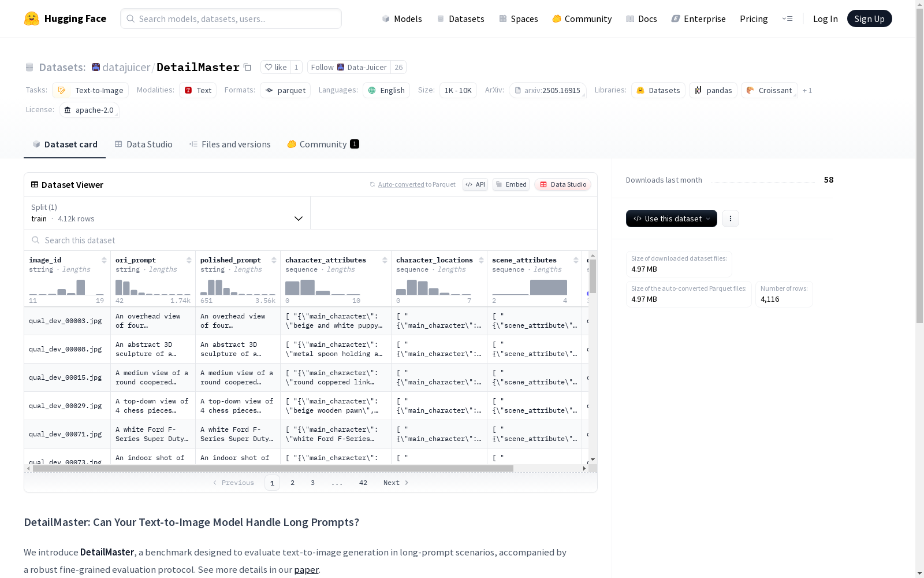Select the qual_dev_00029.jpg cell
924x578 pixels.
[67, 406]
